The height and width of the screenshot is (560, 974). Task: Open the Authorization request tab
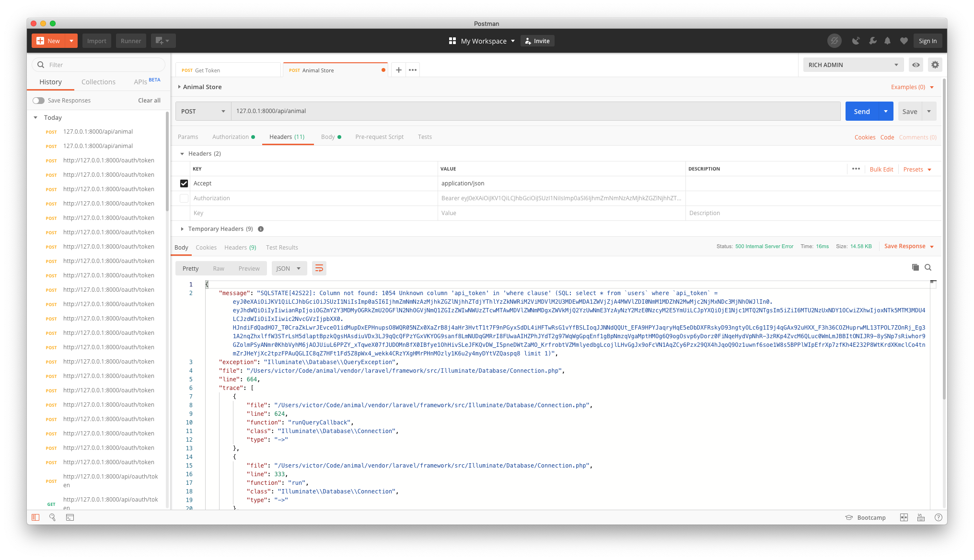pyautogui.click(x=233, y=137)
